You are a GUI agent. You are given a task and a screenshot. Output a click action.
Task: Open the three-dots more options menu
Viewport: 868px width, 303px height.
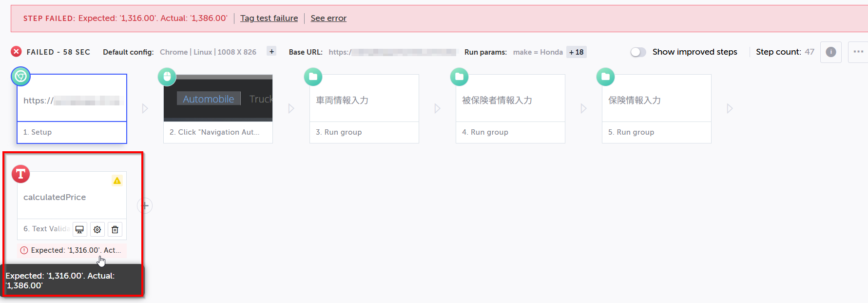(x=858, y=52)
